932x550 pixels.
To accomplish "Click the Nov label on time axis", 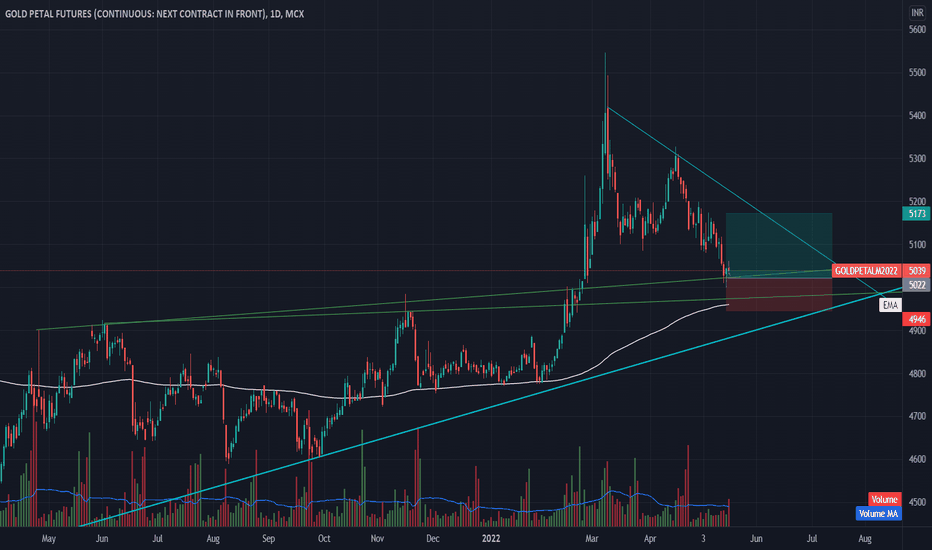I will (377, 539).
